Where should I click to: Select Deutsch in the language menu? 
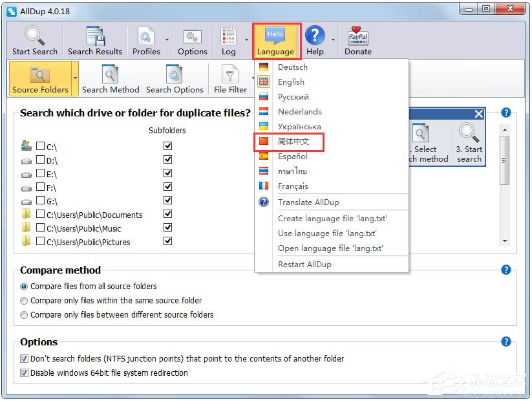click(x=292, y=67)
